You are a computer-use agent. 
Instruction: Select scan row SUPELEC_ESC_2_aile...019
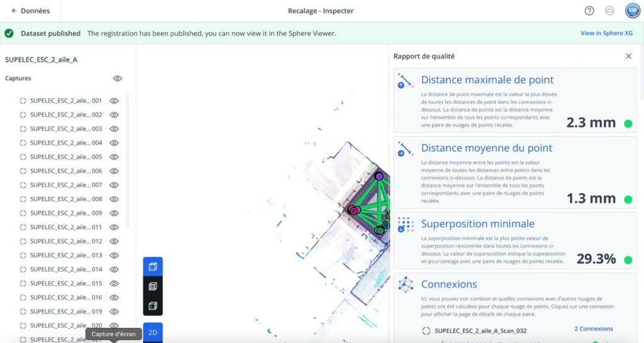(65, 312)
